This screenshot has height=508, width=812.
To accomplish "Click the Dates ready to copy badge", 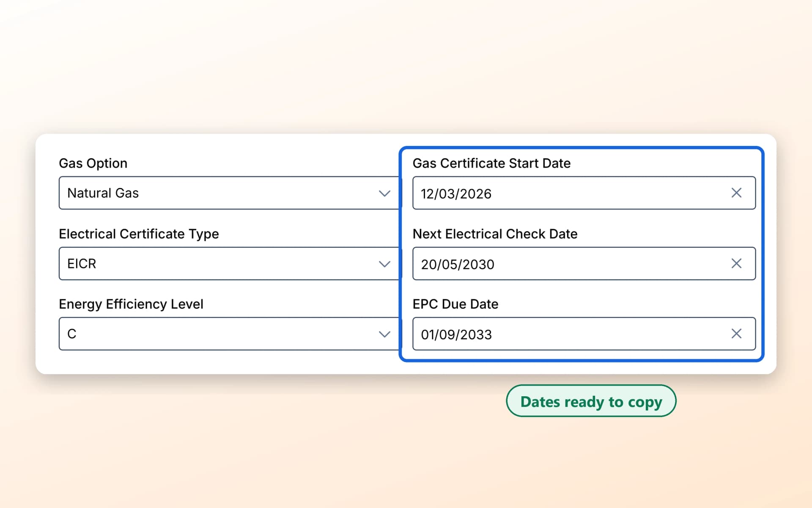I will click(x=591, y=401).
